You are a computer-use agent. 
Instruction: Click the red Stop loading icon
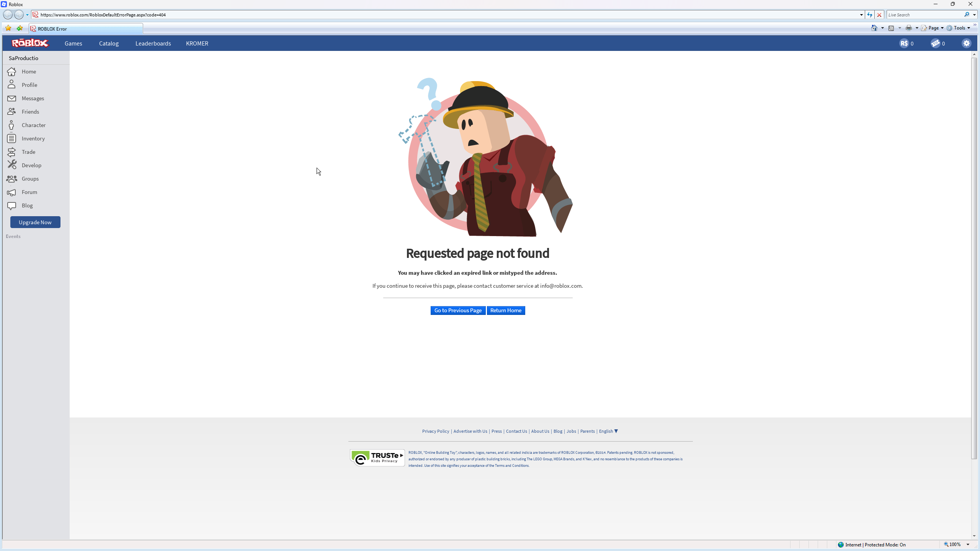click(x=879, y=15)
